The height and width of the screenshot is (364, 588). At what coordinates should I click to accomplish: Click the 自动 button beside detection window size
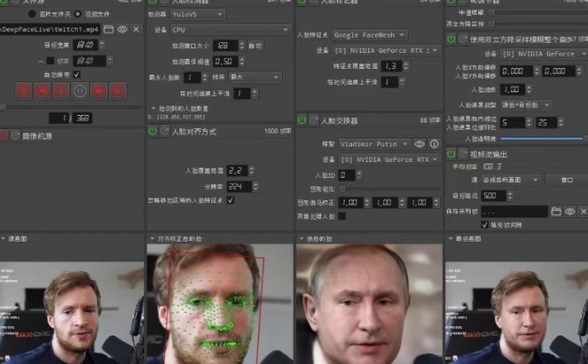pos(256,44)
